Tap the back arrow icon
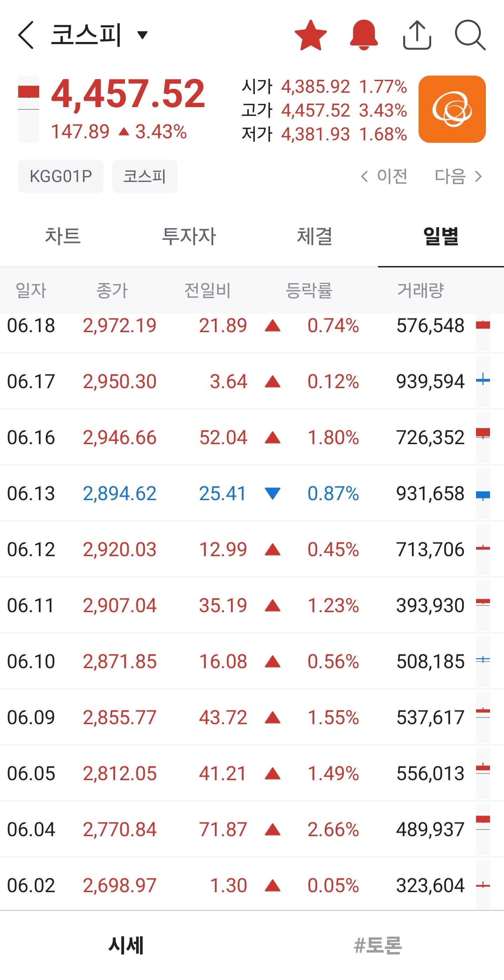The image size is (504, 980). tap(26, 35)
